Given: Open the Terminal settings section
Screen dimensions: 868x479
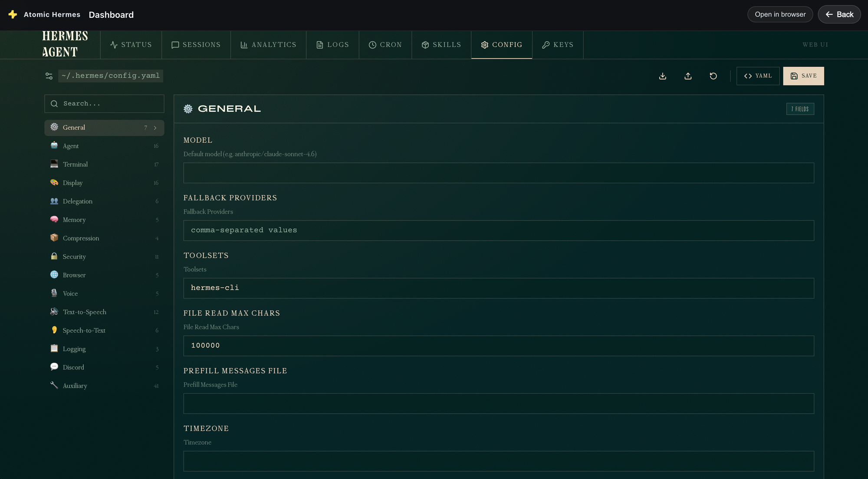Looking at the screenshot, I should [75, 164].
